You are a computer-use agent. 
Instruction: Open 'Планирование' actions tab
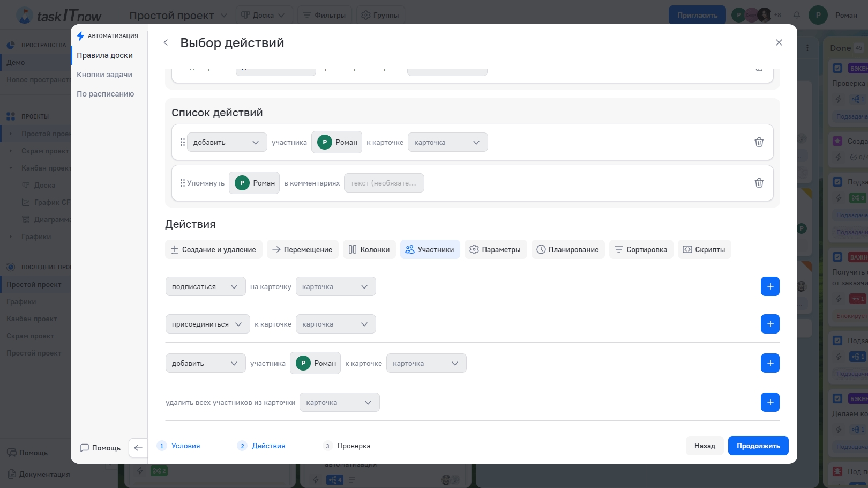click(x=568, y=249)
